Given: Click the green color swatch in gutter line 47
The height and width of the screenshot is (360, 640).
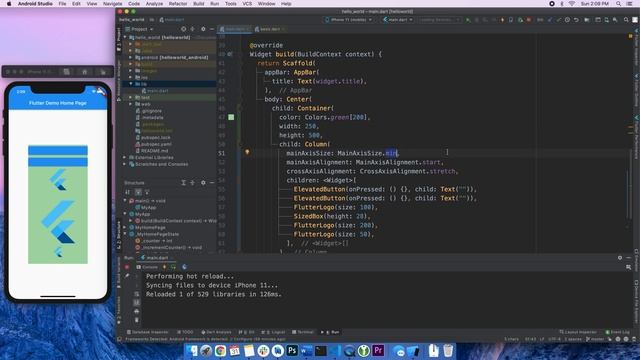Looking at the screenshot, I should click(x=231, y=117).
